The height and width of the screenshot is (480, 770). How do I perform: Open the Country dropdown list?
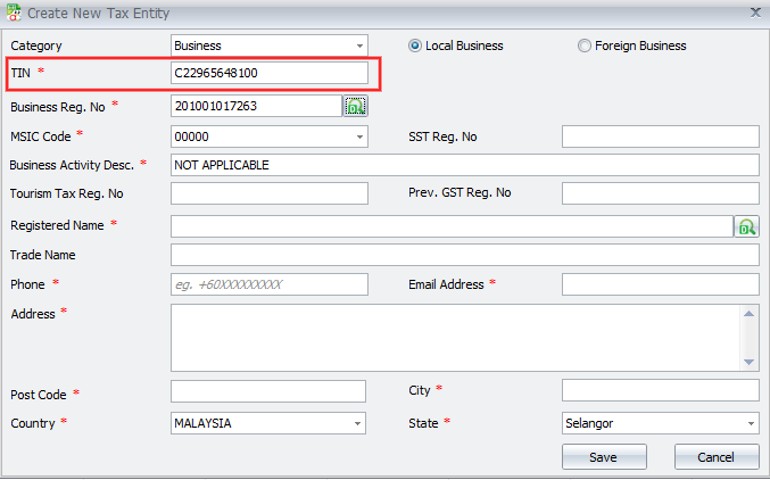coord(359,424)
